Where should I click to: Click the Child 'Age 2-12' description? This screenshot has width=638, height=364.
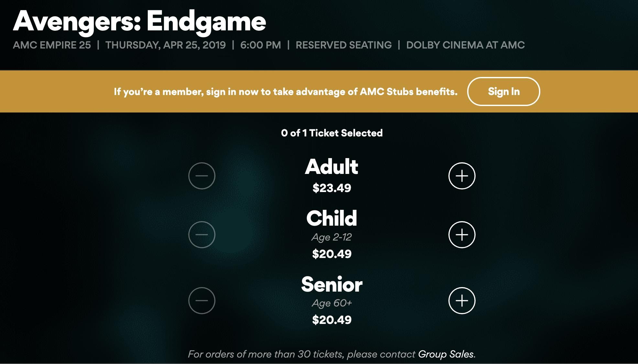point(332,237)
